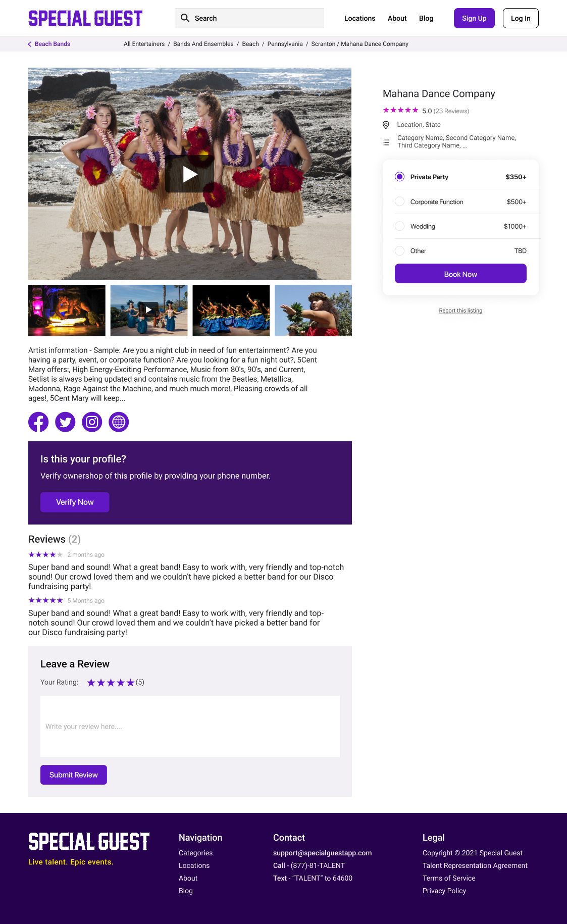Go back to Beach Bands
This screenshot has width=567, height=924.
point(49,44)
